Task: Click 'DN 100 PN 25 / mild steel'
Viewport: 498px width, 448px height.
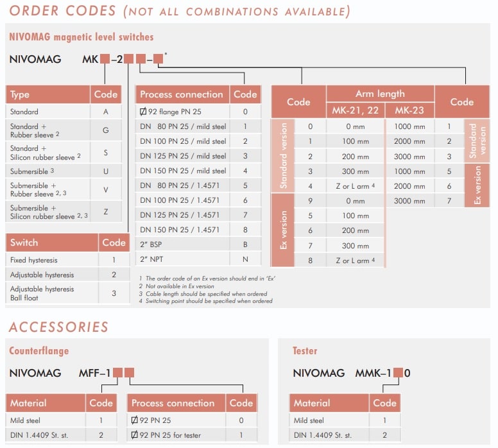Action: [x=183, y=141]
